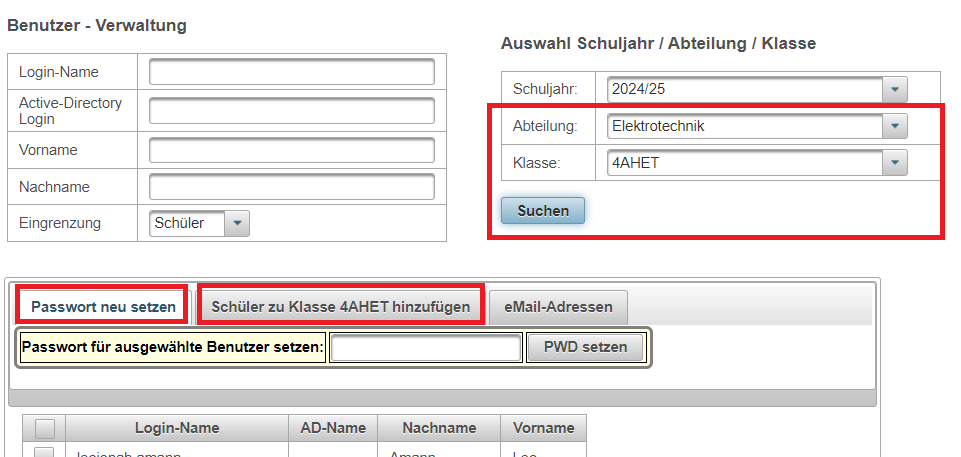Expand the Eingrenzung Schüler dropdown

pos(237,223)
